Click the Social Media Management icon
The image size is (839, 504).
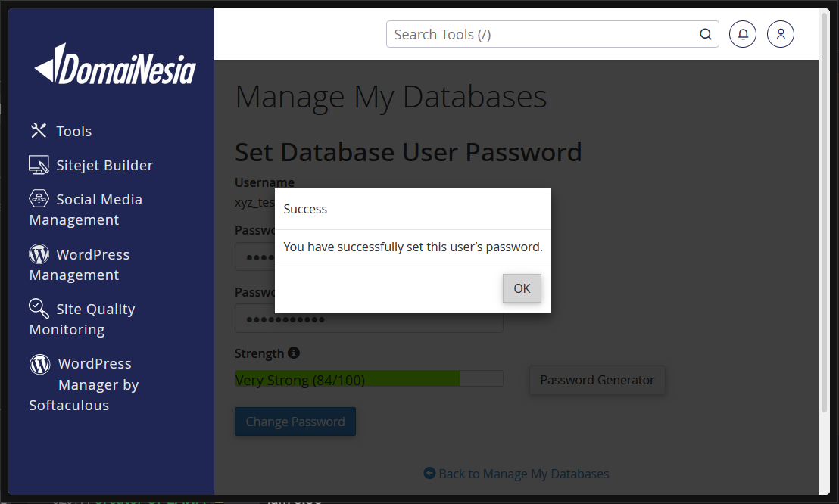point(39,198)
